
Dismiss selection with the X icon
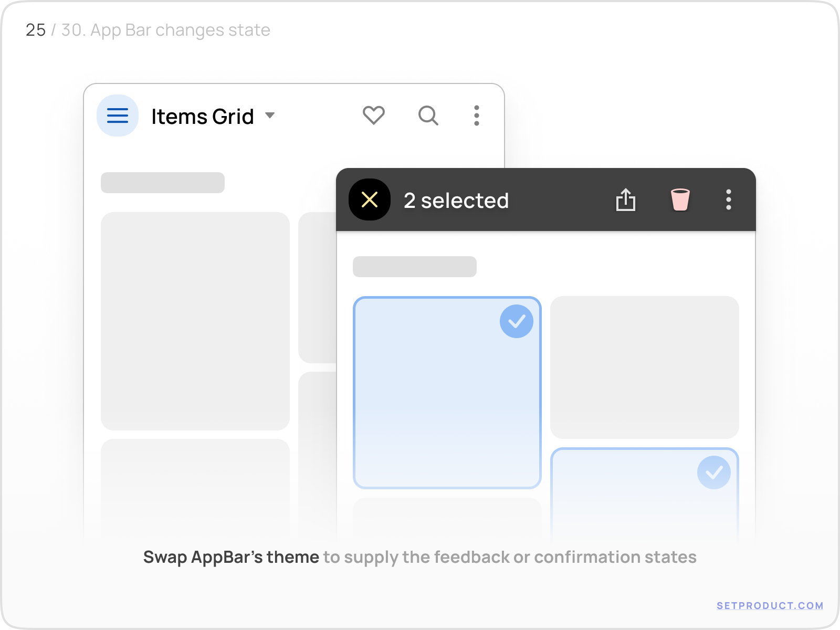(x=370, y=200)
